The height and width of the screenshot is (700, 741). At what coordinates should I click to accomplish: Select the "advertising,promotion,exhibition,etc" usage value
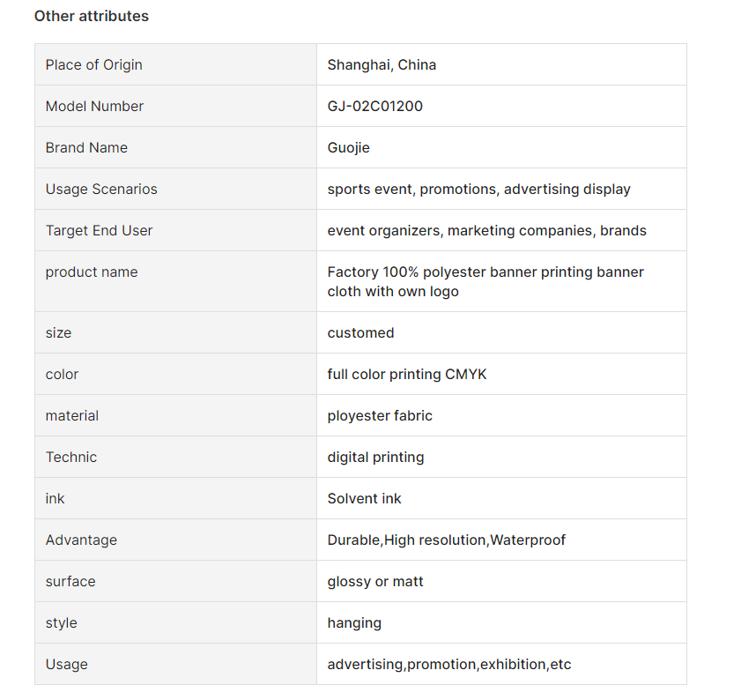point(448,664)
